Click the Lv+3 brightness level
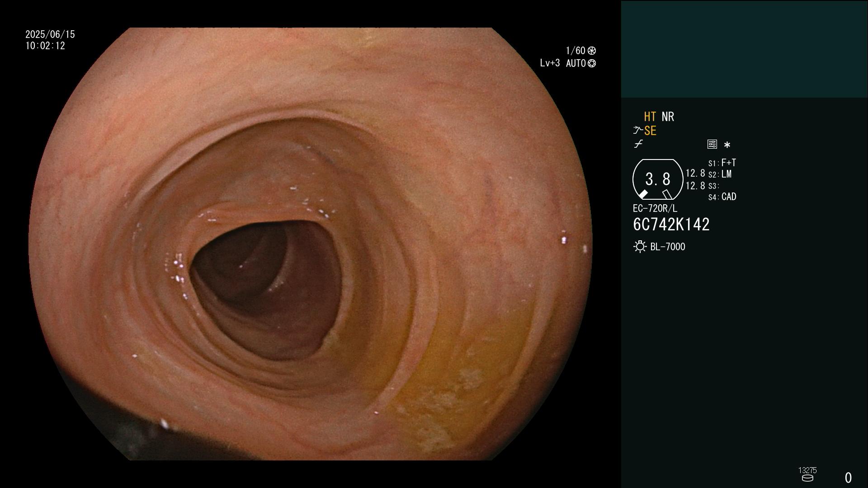The image size is (868, 488). [550, 63]
